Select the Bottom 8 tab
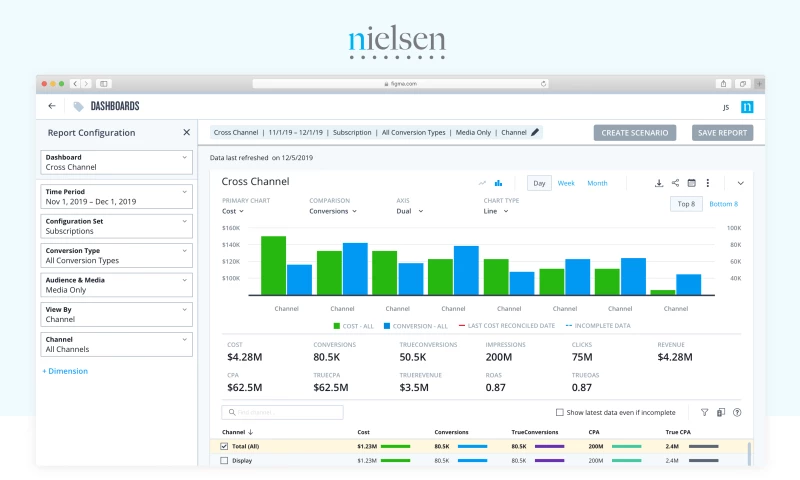Screen dimensions: 800x480 (722, 204)
